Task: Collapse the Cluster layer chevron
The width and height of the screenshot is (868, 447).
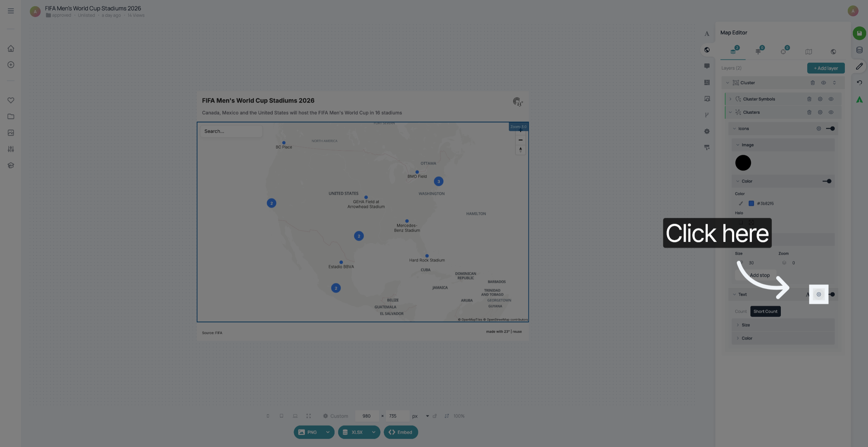Action: [x=728, y=83]
